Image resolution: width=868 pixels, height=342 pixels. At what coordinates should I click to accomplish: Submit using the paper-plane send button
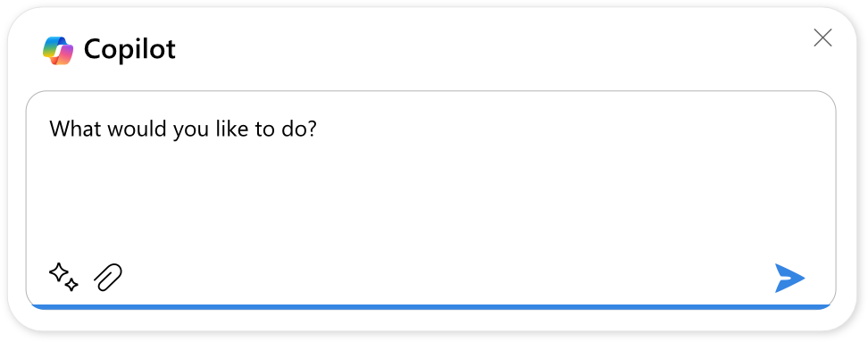(x=789, y=278)
